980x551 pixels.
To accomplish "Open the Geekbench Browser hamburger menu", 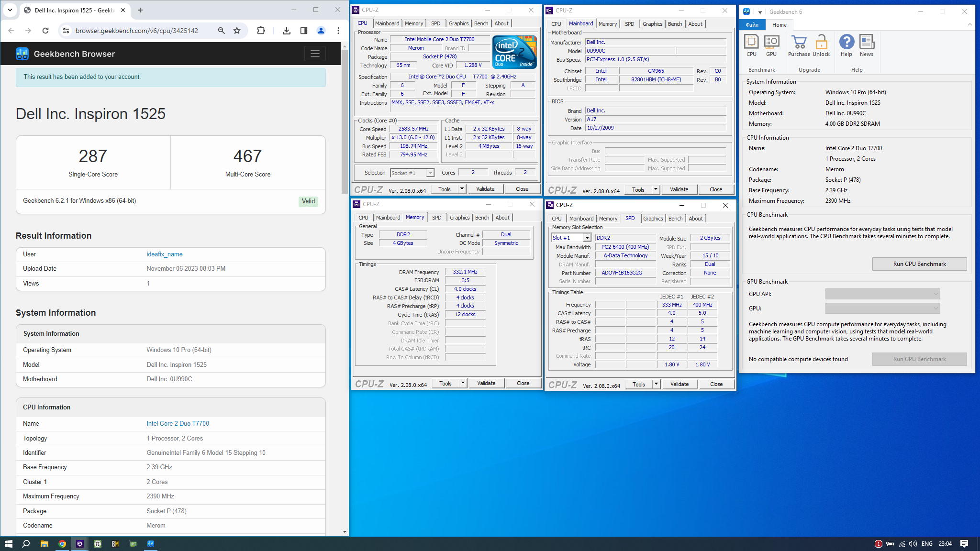I will (x=315, y=54).
